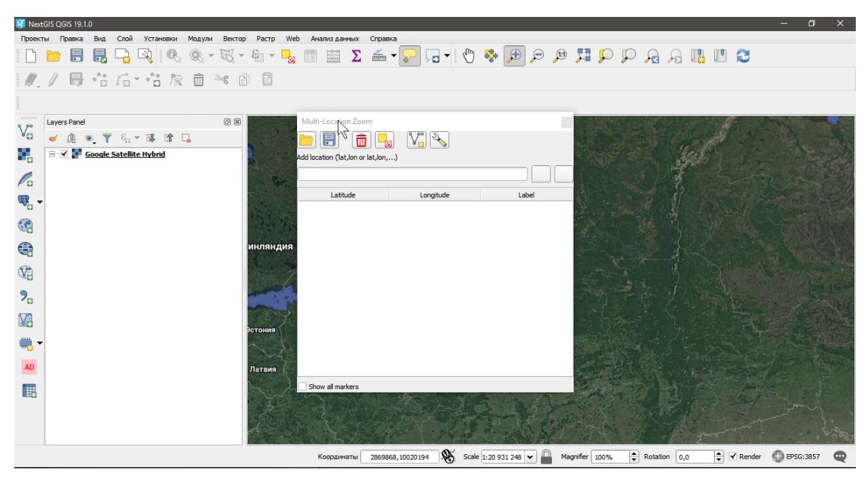The width and height of the screenshot is (868, 488).
Task: Open the print layout manager wrench icon
Action: [x=144, y=57]
